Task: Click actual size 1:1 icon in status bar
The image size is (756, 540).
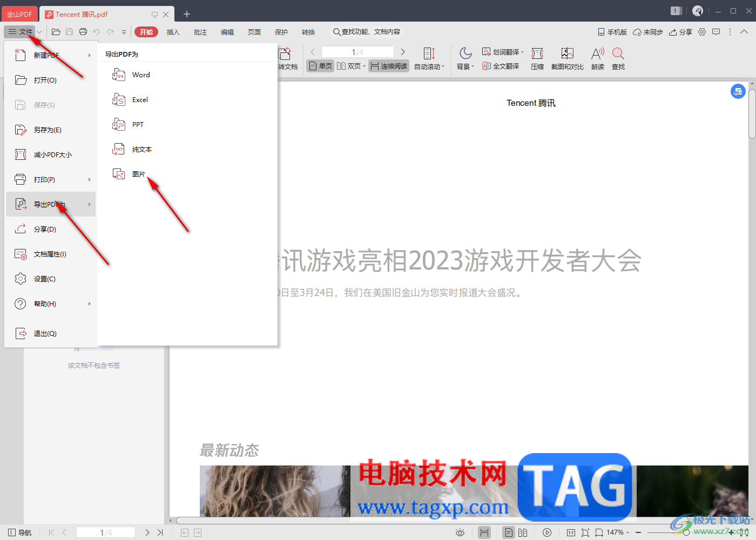Action: (571, 532)
